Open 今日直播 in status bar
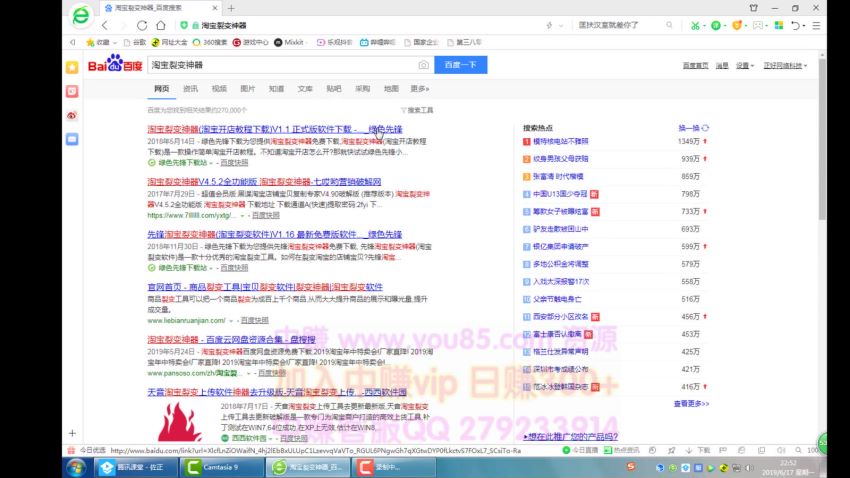Image resolution: width=850 pixels, height=478 pixels. 580,450
